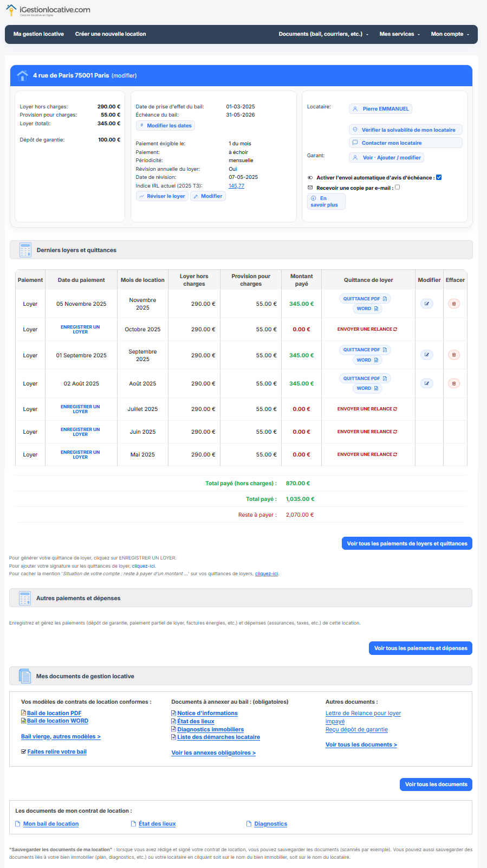Viewport: 487px width, 868px height.
Task: Edit the Novembre 2025 payment pencil icon
Action: click(x=427, y=304)
